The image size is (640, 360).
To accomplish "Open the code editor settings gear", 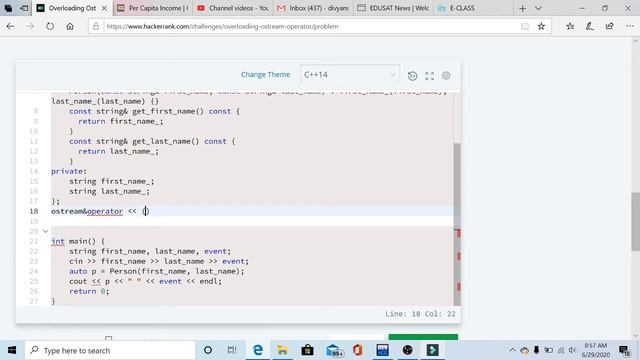I will coord(446,76).
